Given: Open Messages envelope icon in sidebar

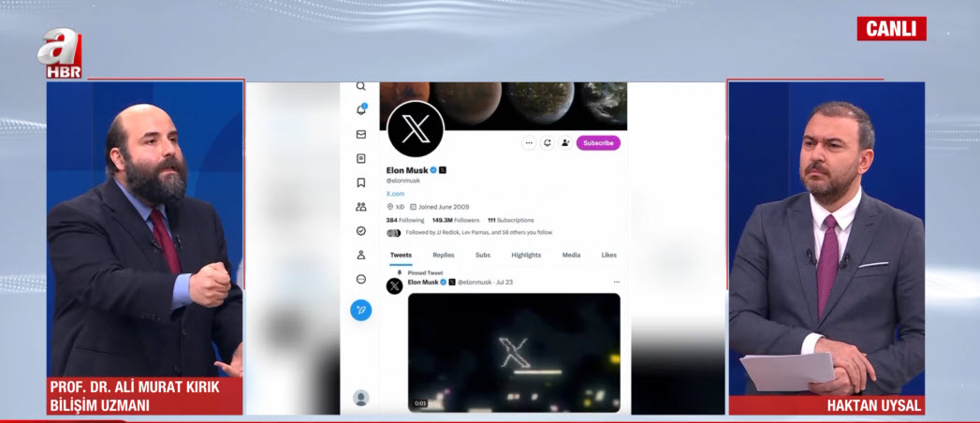Looking at the screenshot, I should (361, 134).
